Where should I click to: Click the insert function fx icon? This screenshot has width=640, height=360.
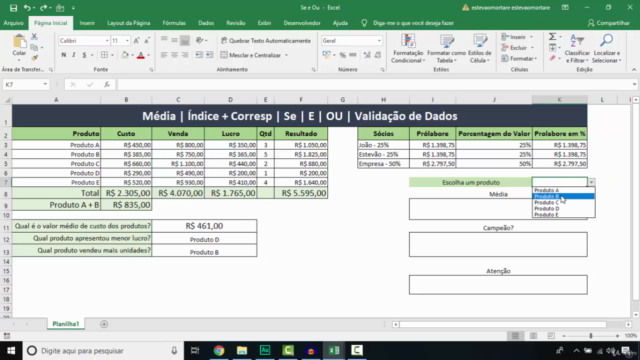pos(107,84)
